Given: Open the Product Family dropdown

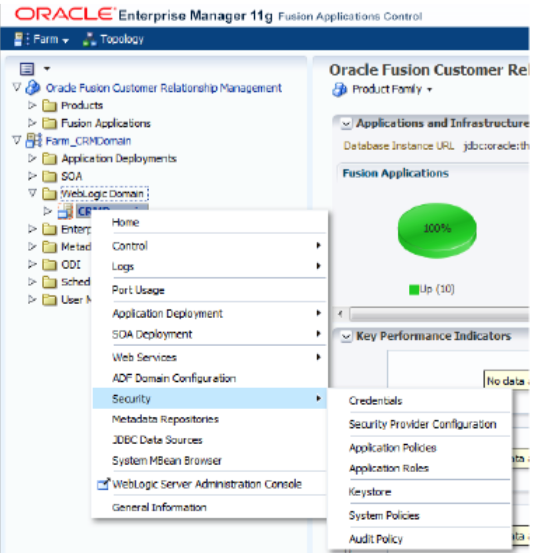Looking at the screenshot, I should [x=391, y=89].
